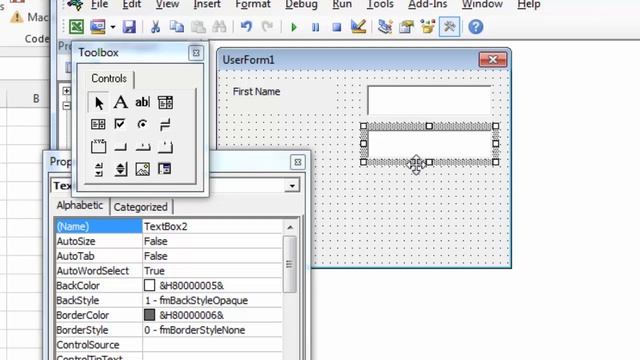Click the BorderColor gray color swatch
640x360 pixels.
[x=149, y=315]
